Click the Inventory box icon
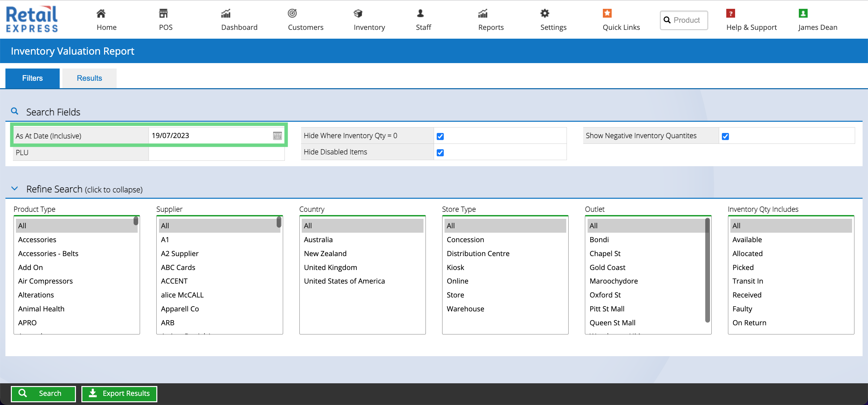Image resolution: width=868 pixels, height=405 pixels. [x=358, y=14]
